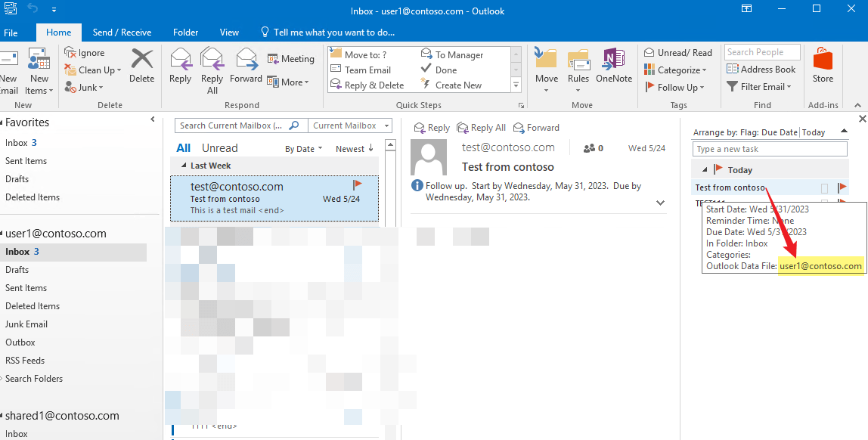Click the Home ribbon tab

[59, 32]
